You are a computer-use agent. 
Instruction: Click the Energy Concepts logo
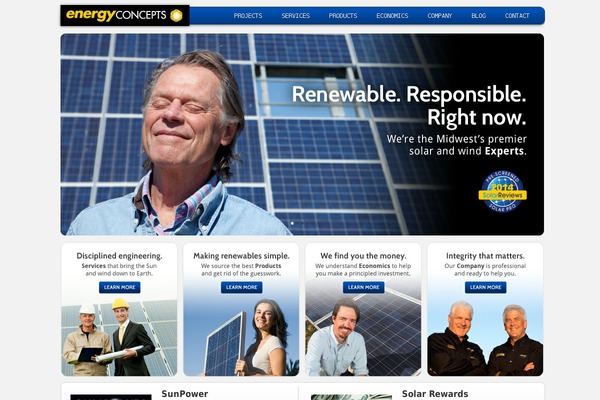[x=125, y=16]
